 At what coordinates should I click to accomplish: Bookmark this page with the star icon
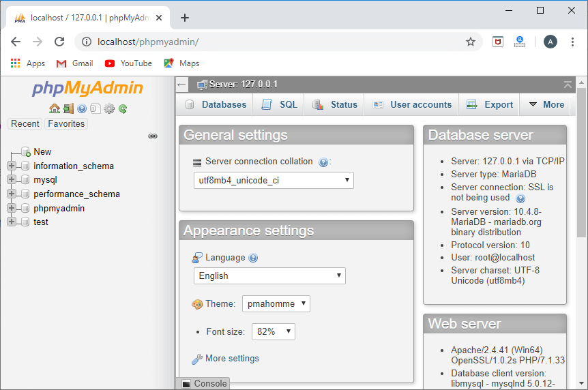coord(470,42)
